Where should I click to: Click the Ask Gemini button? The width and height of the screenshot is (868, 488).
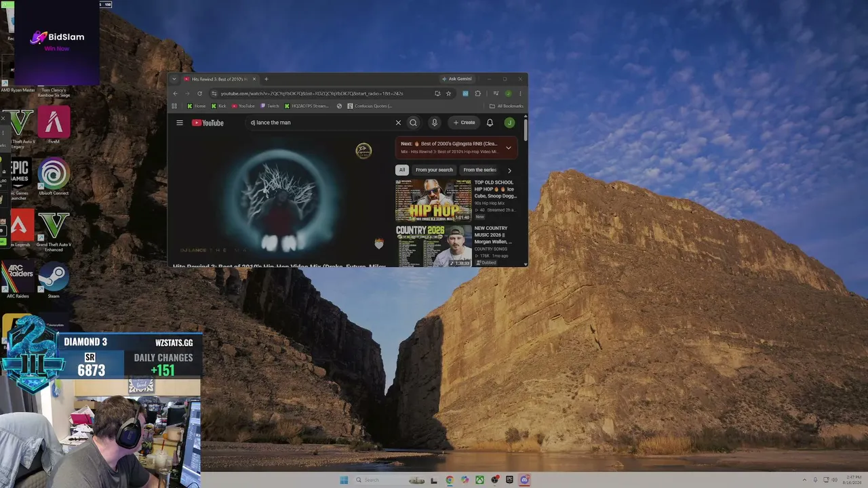456,79
